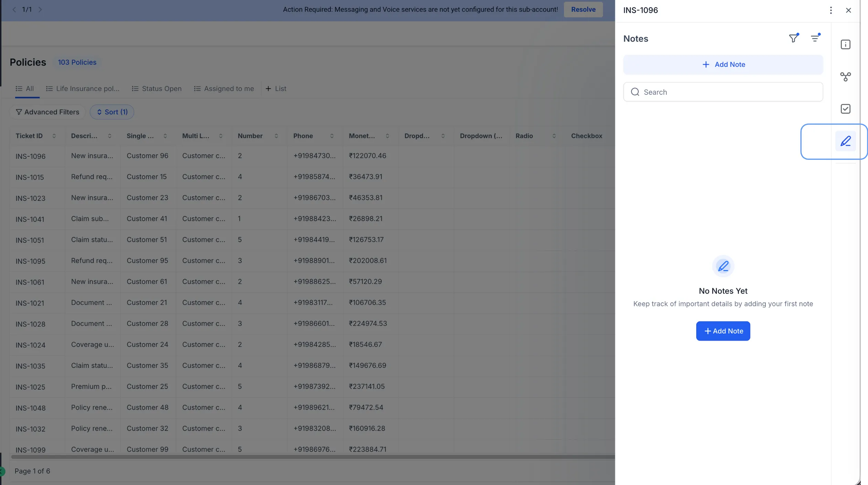
Task: Click the blue Add Note button
Action: 723,331
